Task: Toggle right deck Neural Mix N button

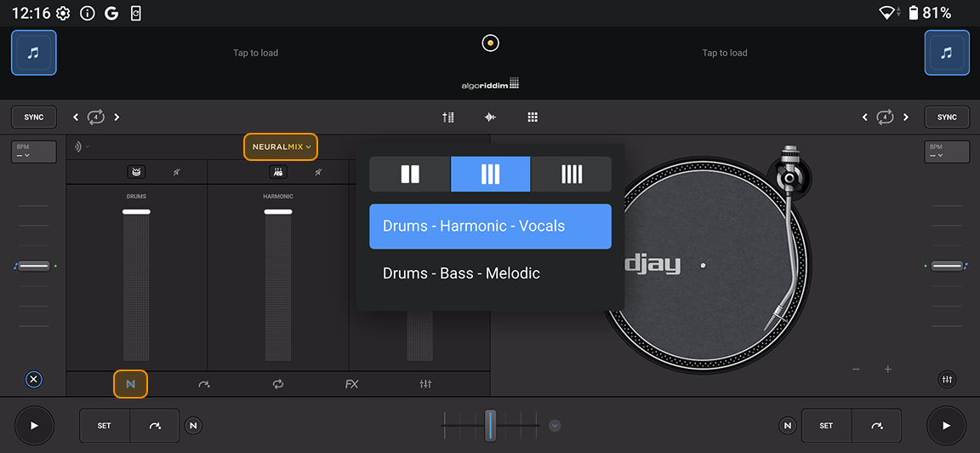Action: pos(788,426)
